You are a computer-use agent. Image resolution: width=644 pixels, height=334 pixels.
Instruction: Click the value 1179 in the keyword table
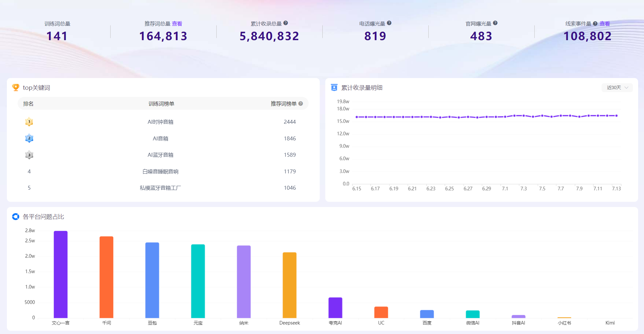[x=290, y=171]
